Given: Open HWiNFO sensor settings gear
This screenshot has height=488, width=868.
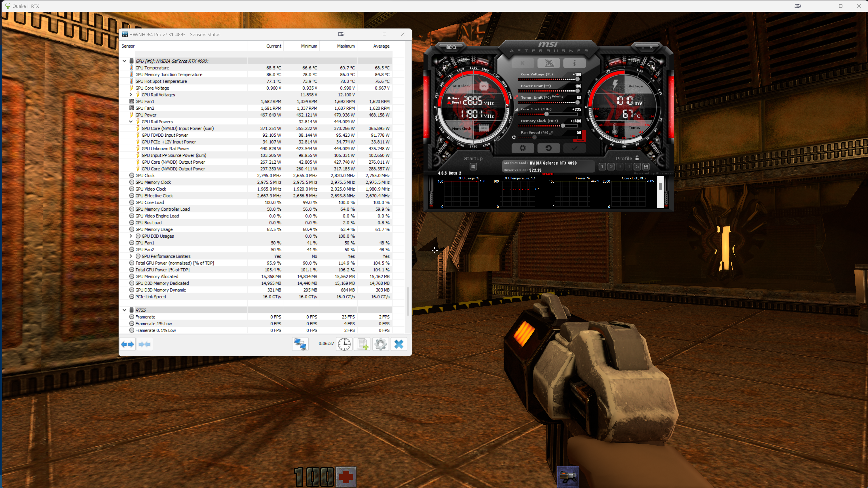Looking at the screenshot, I should (381, 344).
